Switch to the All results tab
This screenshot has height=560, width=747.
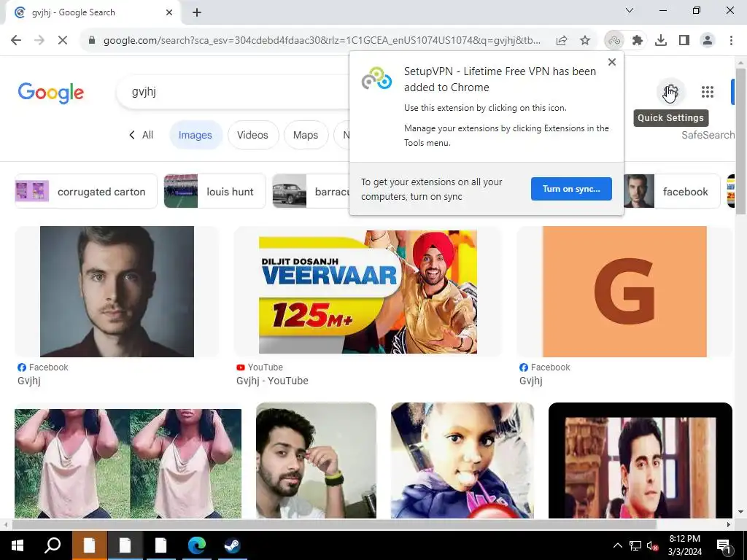(141, 135)
